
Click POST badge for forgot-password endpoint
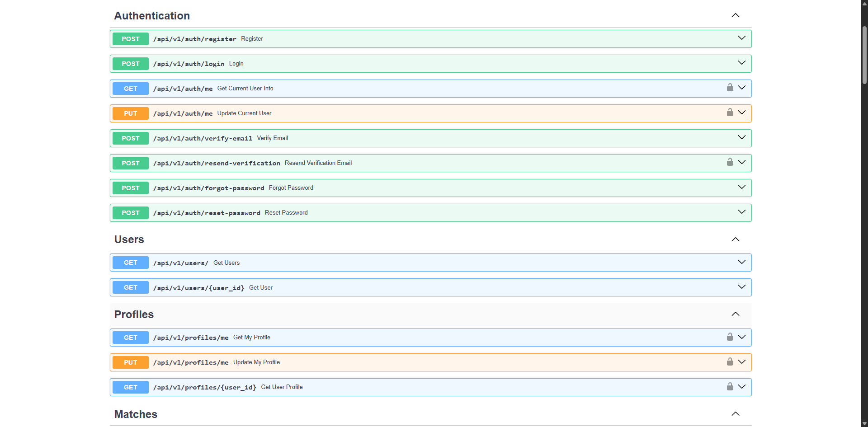[x=131, y=188]
